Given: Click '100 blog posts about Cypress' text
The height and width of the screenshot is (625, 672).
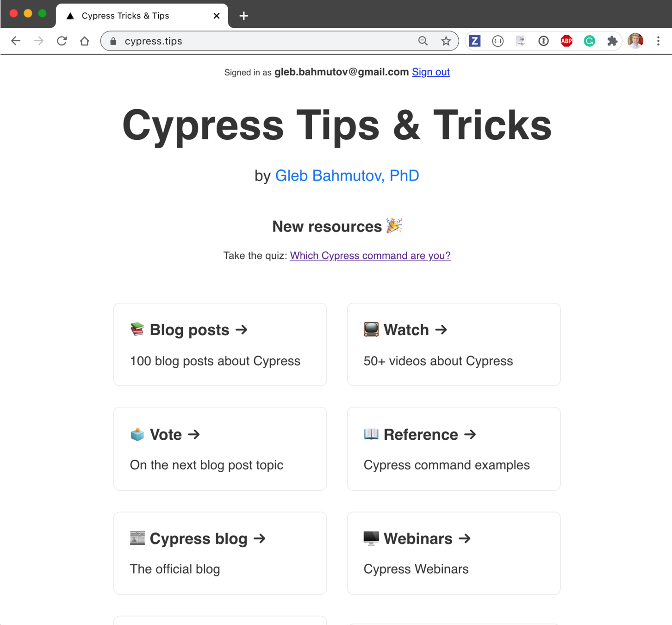Looking at the screenshot, I should 215,361.
